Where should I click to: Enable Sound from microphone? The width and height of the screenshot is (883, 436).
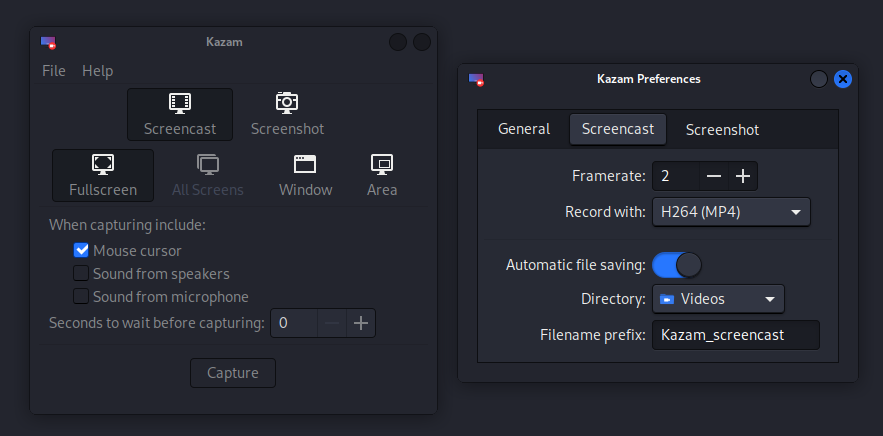pos(82,297)
